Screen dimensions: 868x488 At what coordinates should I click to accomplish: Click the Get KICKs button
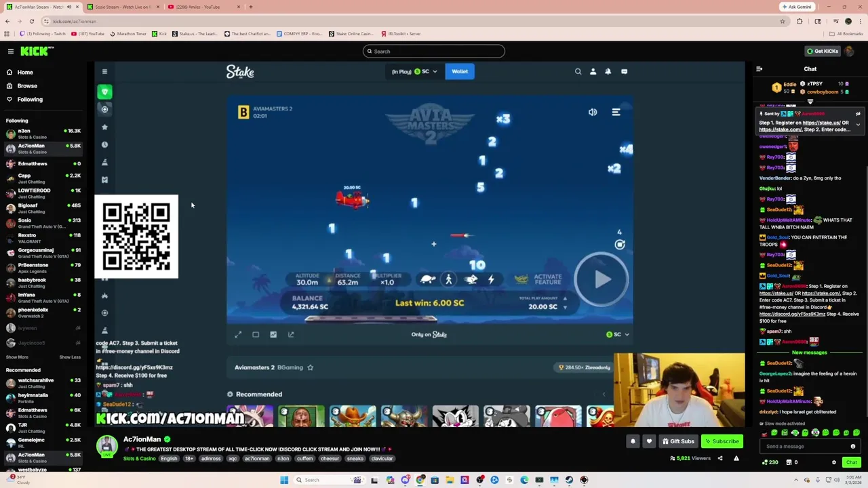tap(822, 51)
